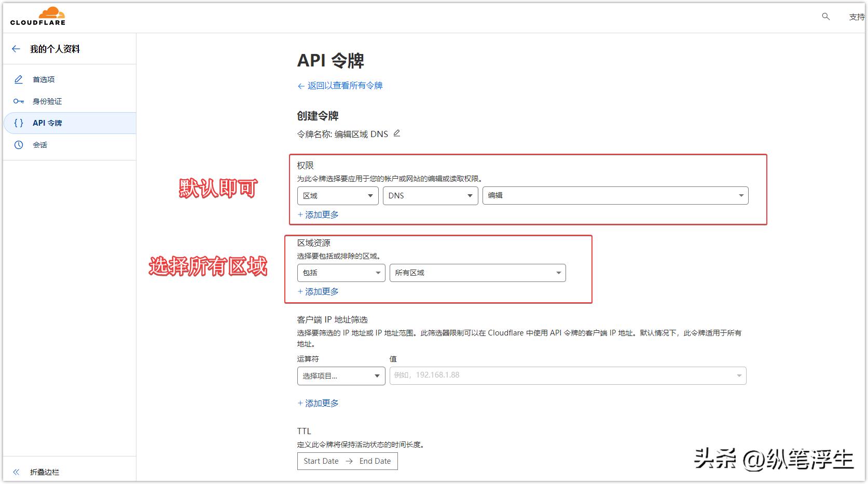Click the clock icon beside 会话
The width and height of the screenshot is (868, 484).
tap(18, 144)
